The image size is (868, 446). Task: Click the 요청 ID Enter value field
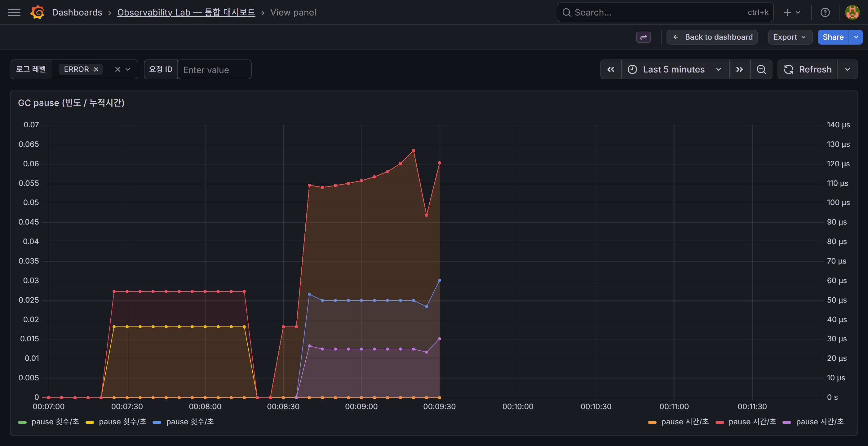point(214,70)
